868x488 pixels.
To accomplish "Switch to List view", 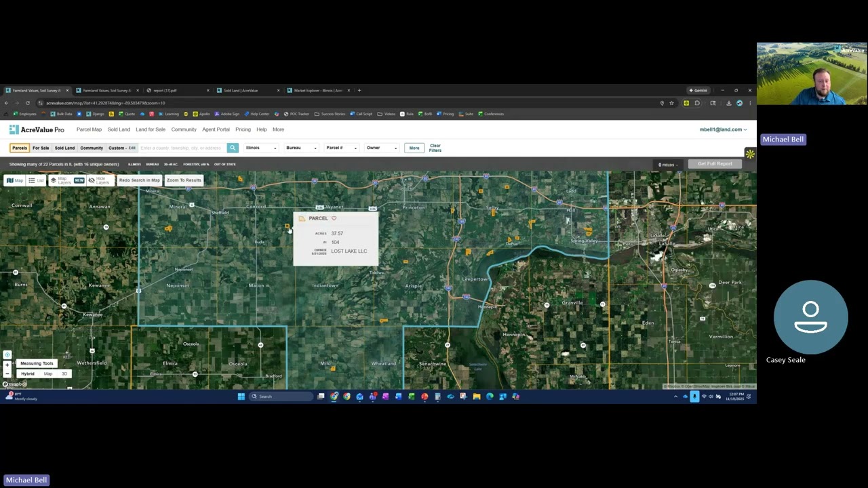I will pyautogui.click(x=37, y=180).
